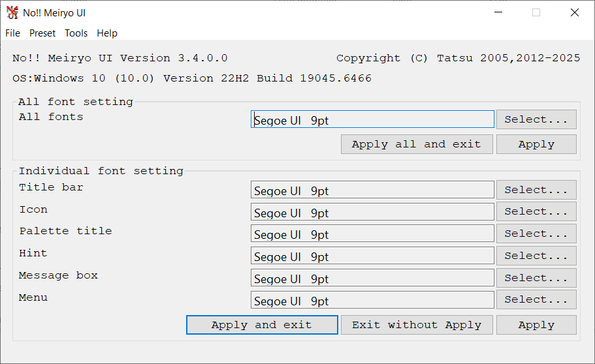The width and height of the screenshot is (595, 364).
Task: Open Select dialog for Icon font
Action: click(x=536, y=211)
